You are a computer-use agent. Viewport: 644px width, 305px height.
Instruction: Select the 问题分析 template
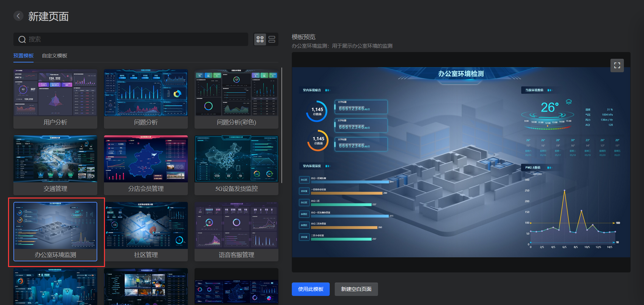146,99
